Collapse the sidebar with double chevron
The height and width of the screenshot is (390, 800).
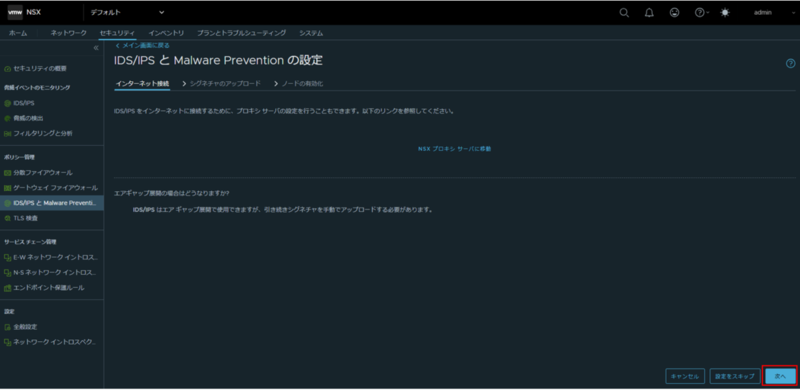click(96, 48)
